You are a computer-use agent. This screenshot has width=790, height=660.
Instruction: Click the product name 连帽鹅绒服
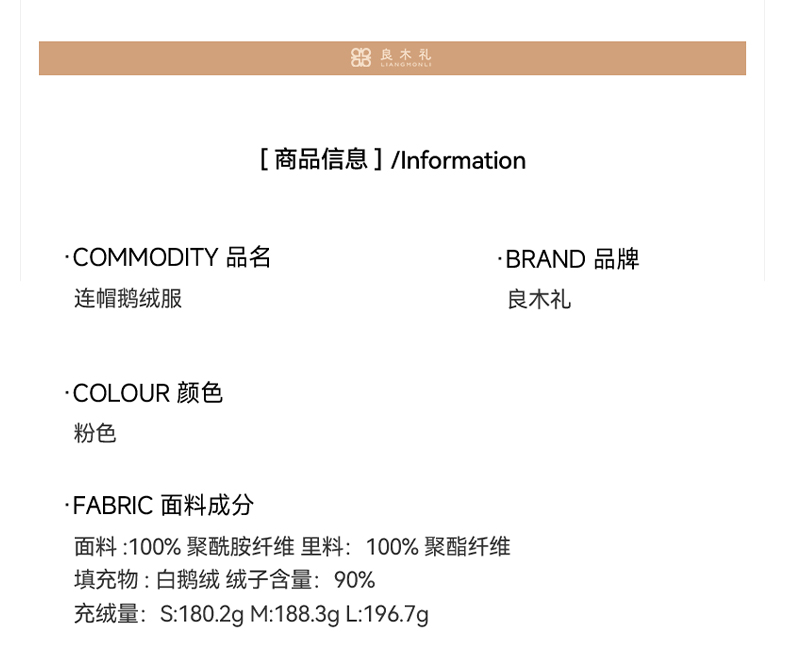[x=128, y=298]
